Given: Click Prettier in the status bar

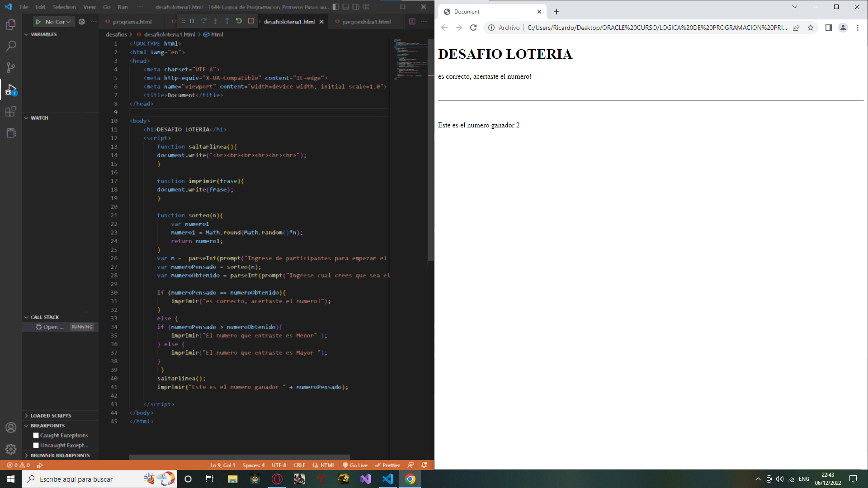Looking at the screenshot, I should click(388, 465).
